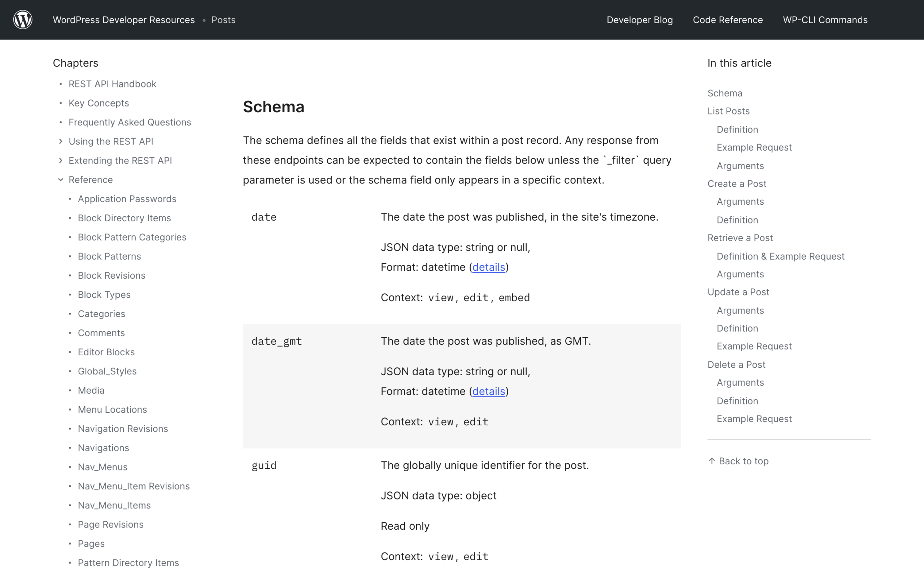Jump to Definition & Example Request

[x=780, y=256]
